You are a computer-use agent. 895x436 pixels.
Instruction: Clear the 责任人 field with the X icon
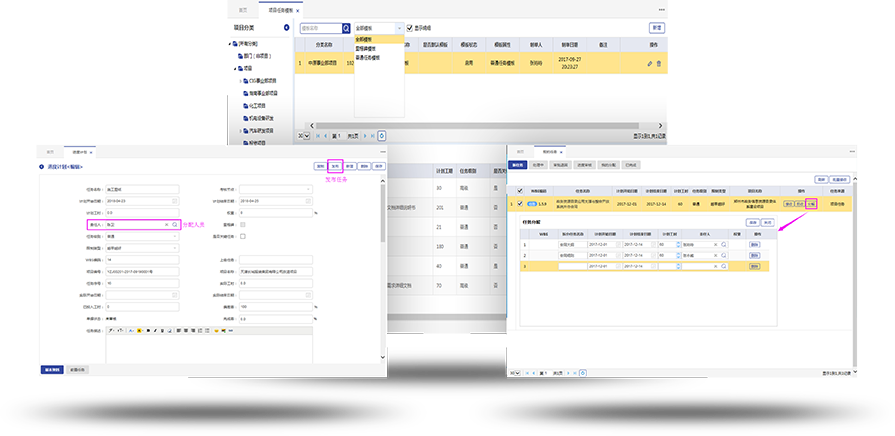tap(168, 226)
